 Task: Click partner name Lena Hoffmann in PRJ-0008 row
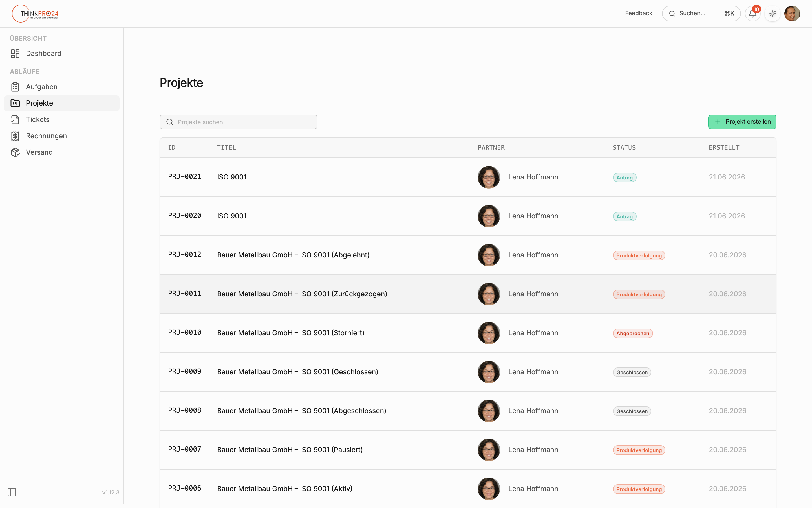pos(533,411)
